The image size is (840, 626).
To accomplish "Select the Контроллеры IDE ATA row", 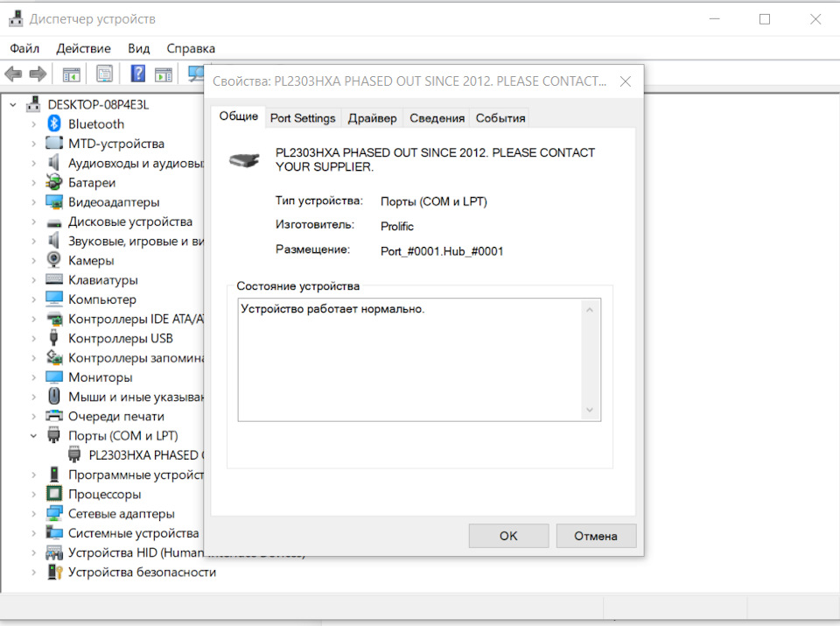I will tap(124, 319).
